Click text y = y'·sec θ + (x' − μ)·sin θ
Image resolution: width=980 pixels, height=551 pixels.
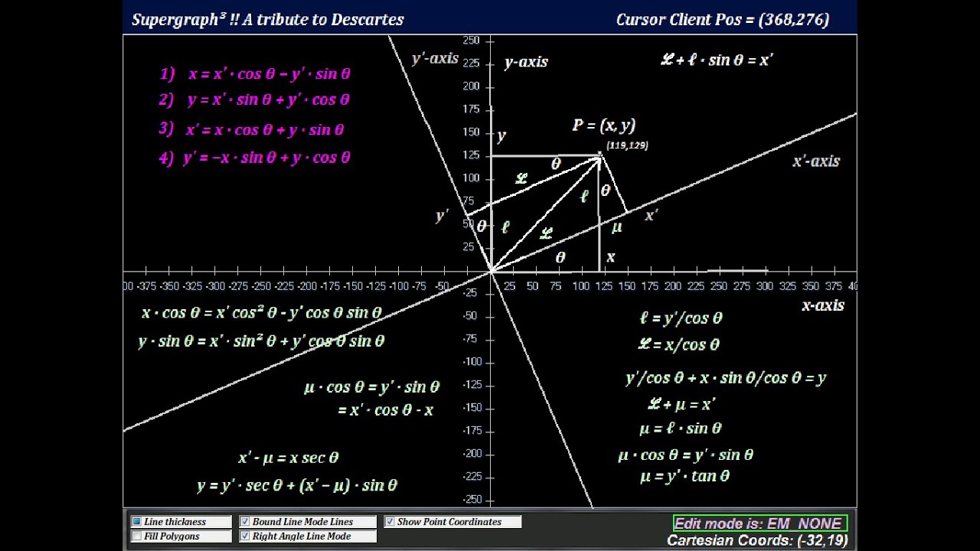pos(297,485)
